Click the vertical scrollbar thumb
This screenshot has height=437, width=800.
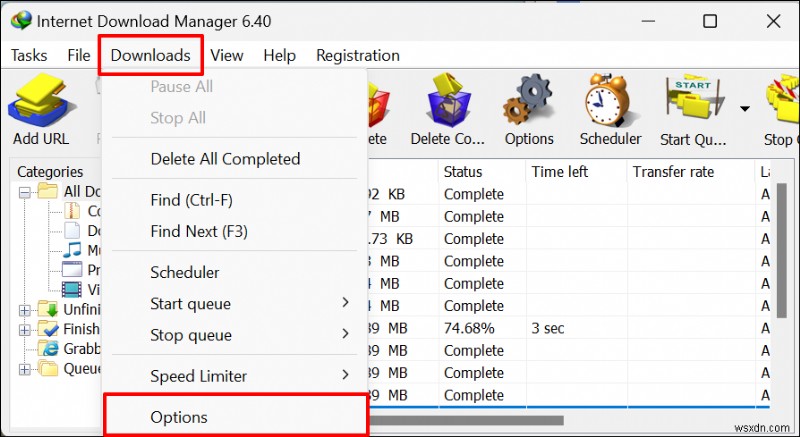782,250
